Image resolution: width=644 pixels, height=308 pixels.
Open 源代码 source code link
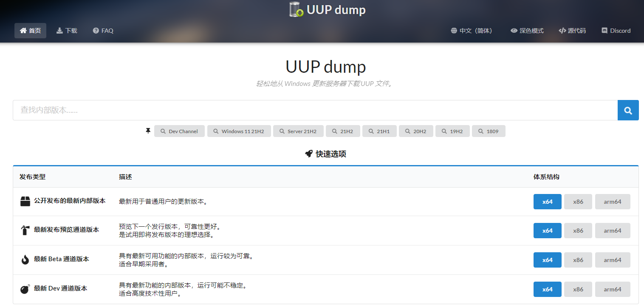pyautogui.click(x=572, y=31)
